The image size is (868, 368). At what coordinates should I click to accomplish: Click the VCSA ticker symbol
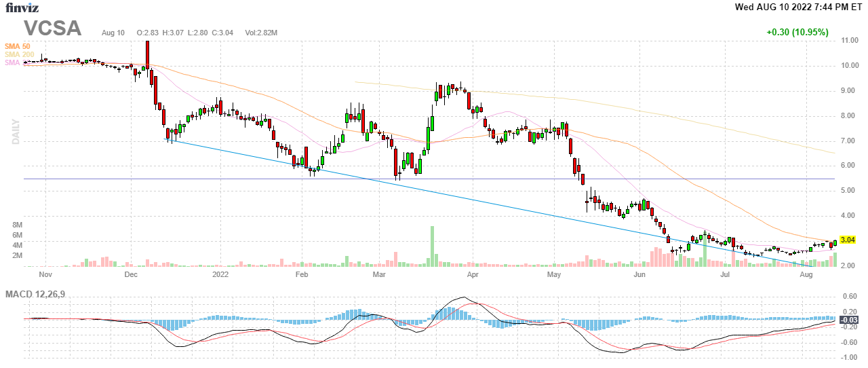[x=53, y=29]
